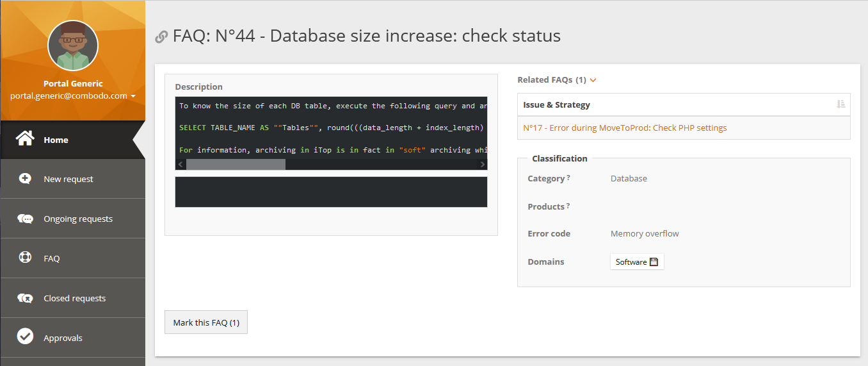Click the New request plus-bubble icon
The height and width of the screenshot is (366, 868).
(x=25, y=179)
